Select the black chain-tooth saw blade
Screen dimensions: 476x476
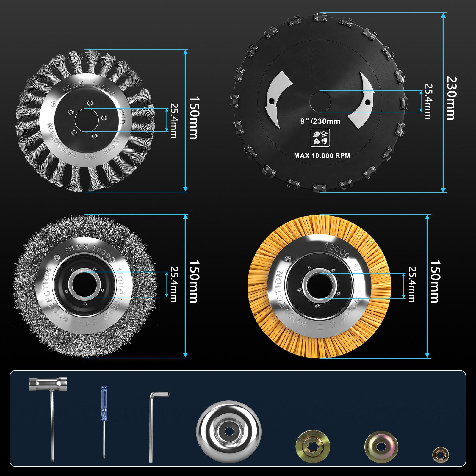pyautogui.click(x=319, y=103)
